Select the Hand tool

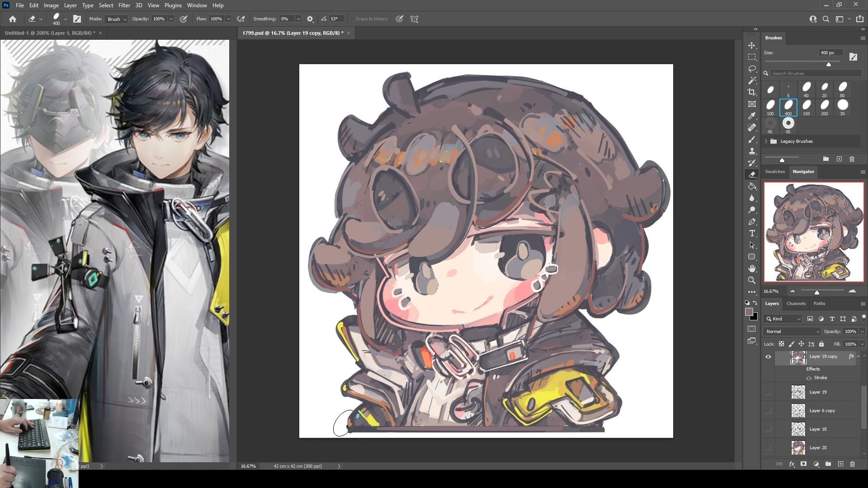point(752,268)
